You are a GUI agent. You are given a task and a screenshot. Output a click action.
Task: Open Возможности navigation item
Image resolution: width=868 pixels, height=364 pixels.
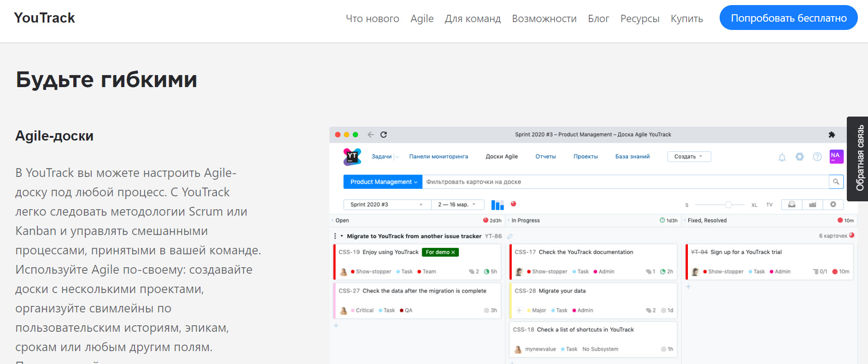pos(544,18)
